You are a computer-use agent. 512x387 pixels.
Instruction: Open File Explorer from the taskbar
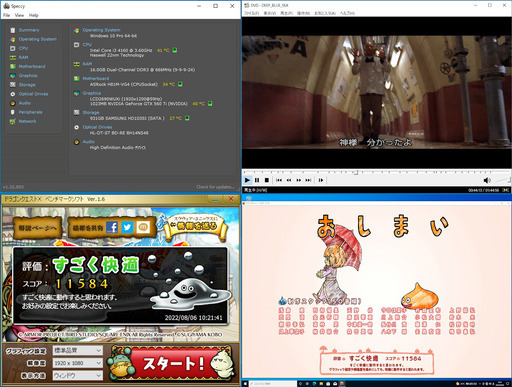tap(321, 384)
